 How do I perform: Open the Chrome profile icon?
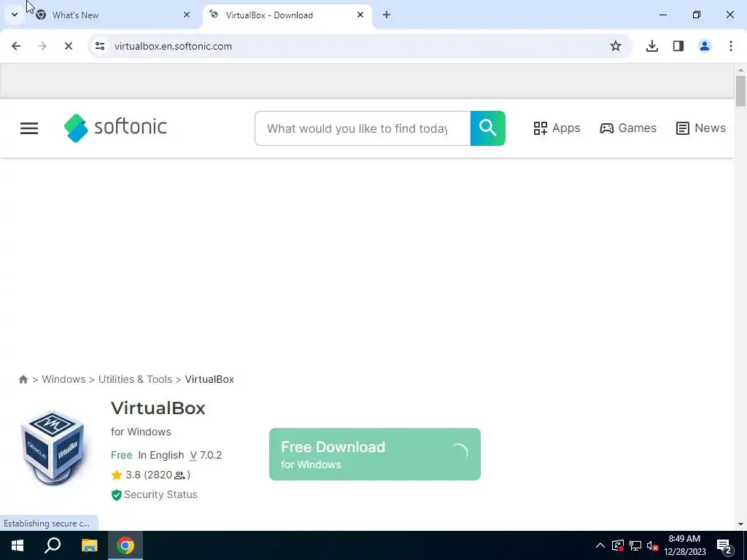pyautogui.click(x=705, y=46)
